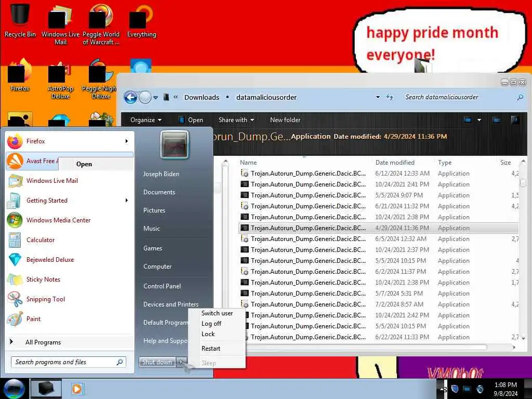The height and width of the screenshot is (399, 532).
Task: Expand Getting Started submenu arrow
Action: click(127, 201)
